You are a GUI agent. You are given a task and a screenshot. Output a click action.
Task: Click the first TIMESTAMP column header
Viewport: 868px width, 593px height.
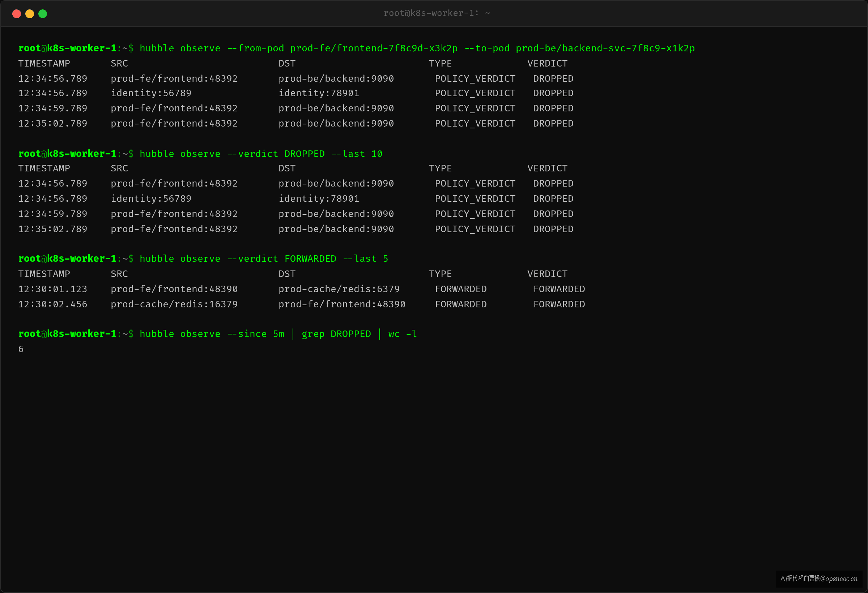pos(44,64)
